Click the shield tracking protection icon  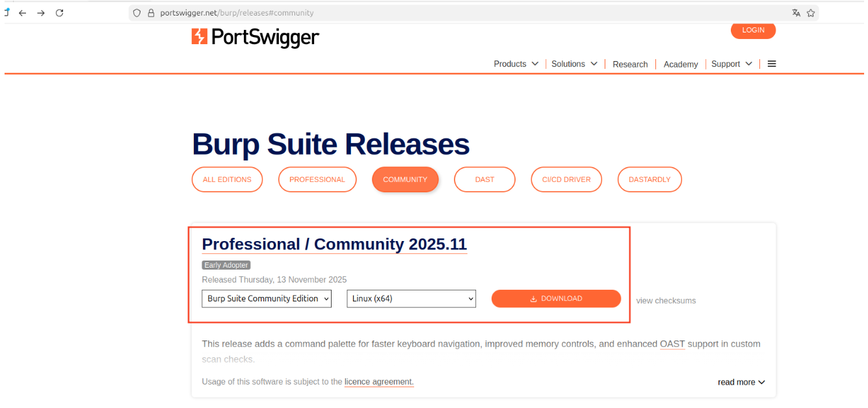click(137, 13)
